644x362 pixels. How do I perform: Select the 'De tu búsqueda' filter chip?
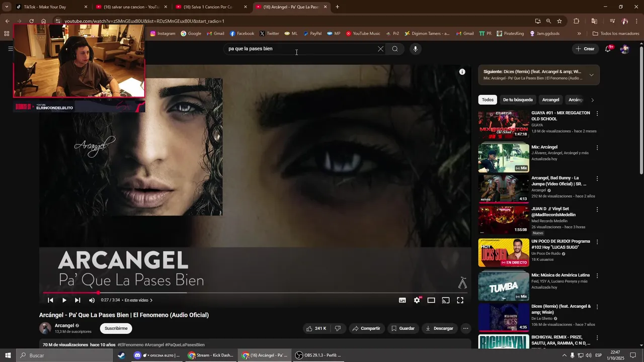click(518, 100)
